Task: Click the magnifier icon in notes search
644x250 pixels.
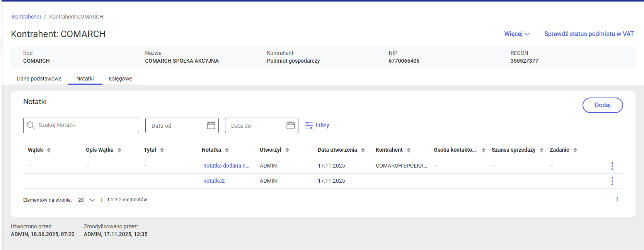Action: tap(31, 125)
